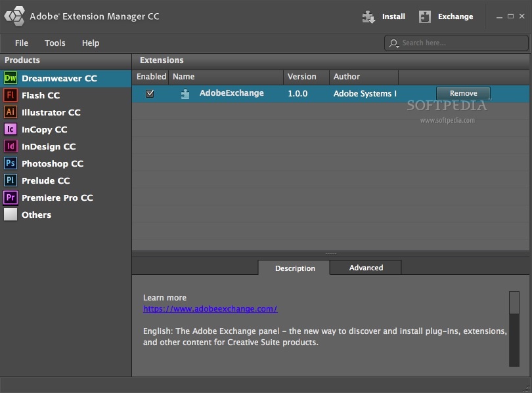Click the InCopy Ic product icon
The width and height of the screenshot is (532, 393).
[x=10, y=129]
